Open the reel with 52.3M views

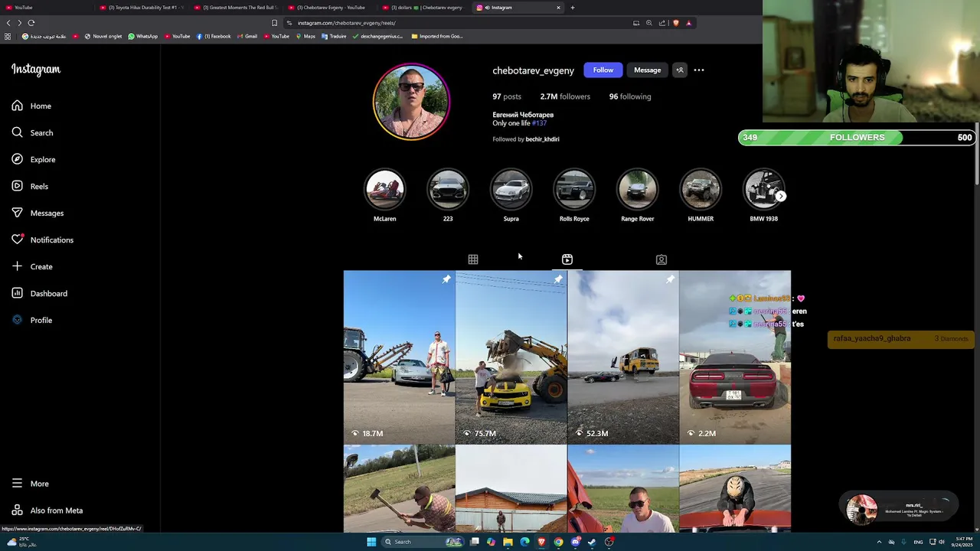point(623,357)
